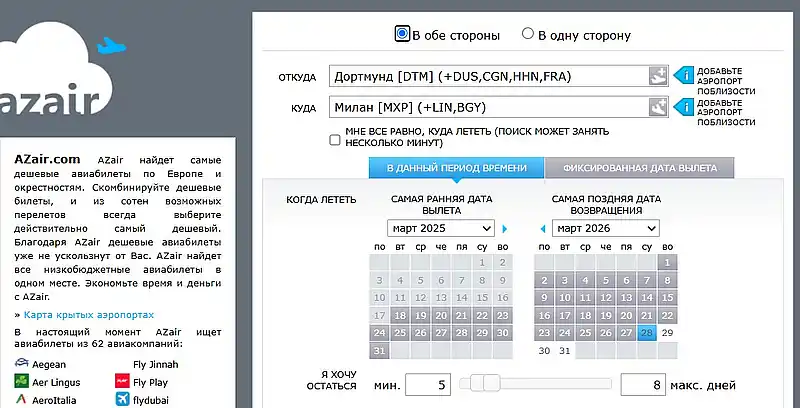Select the В одну сторону one-way option
Image resolution: width=800 pixels, height=408 pixels.
point(528,34)
